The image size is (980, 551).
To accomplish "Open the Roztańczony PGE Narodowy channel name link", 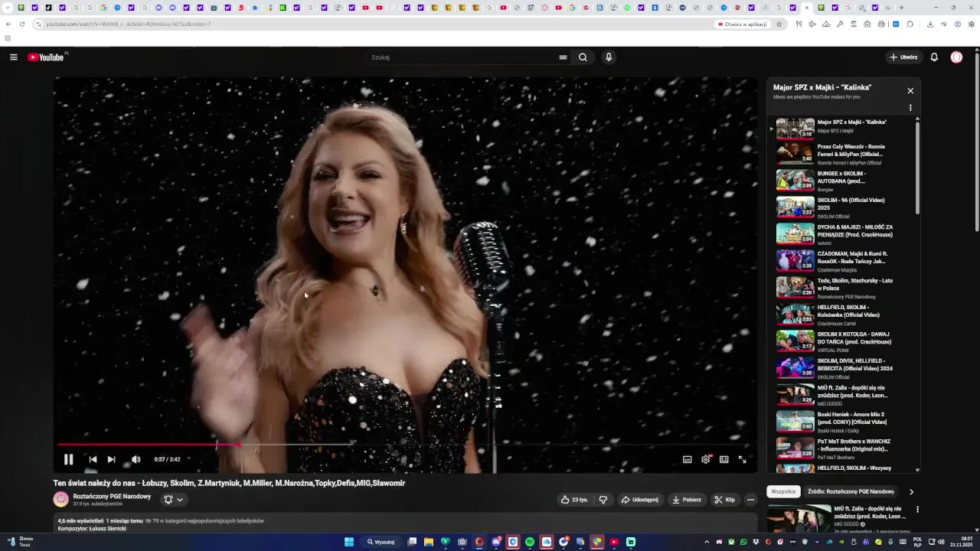I will tap(112, 496).
